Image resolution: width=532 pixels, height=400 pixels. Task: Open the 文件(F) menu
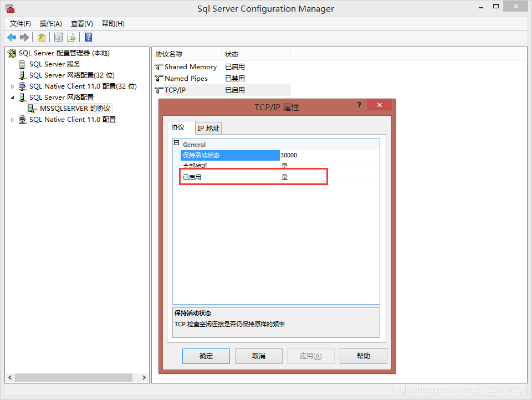pos(21,23)
